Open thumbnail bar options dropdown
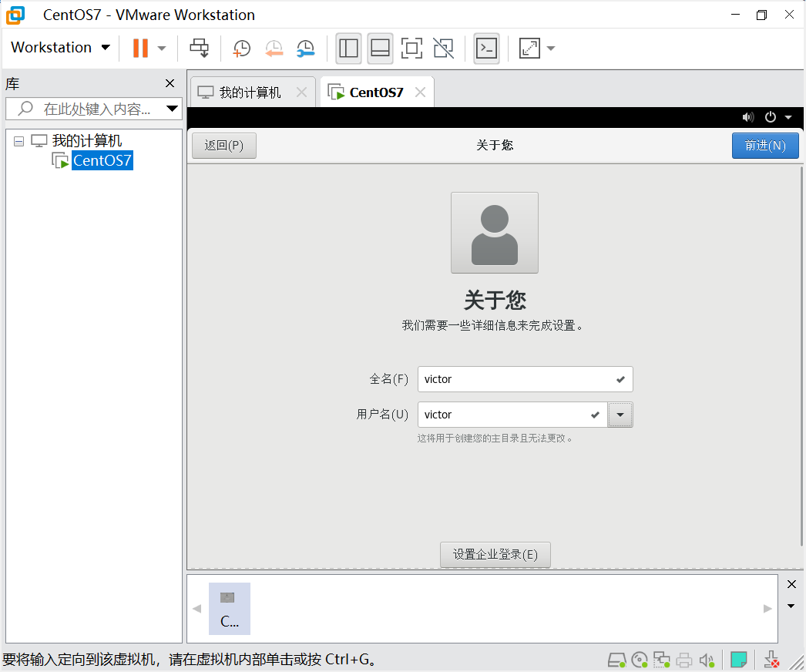Viewport: 806px width, 672px height. tap(791, 606)
